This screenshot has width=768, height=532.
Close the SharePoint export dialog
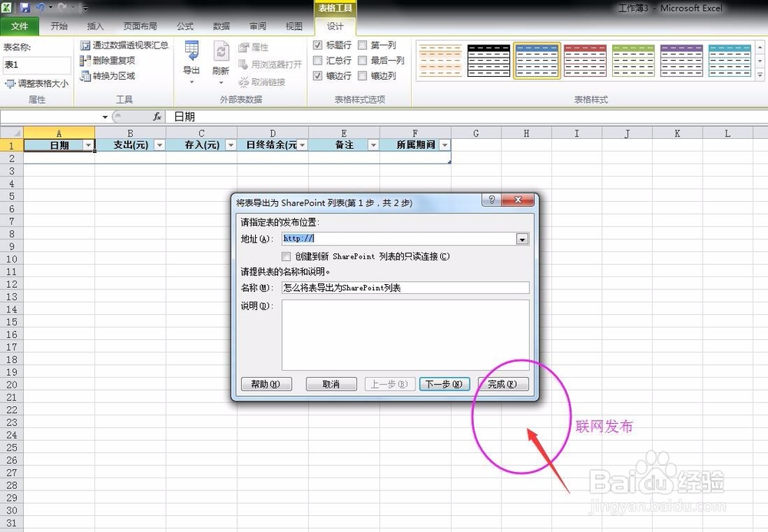click(518, 200)
